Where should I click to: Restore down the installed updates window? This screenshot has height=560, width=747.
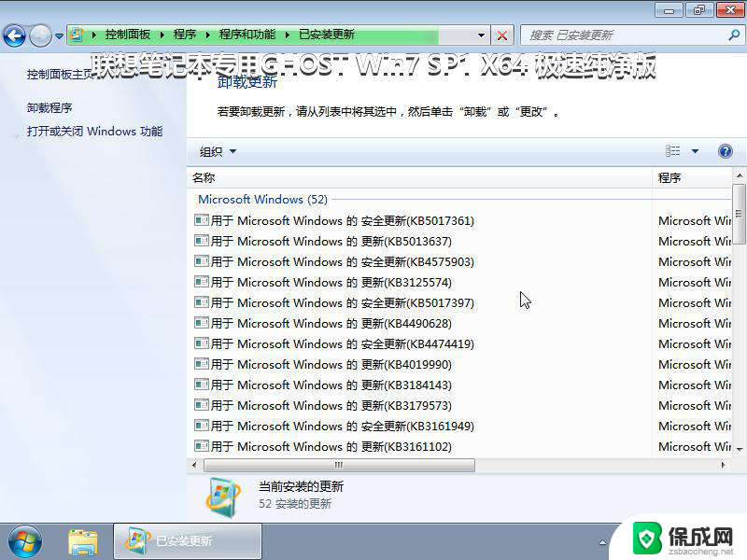coord(698,10)
